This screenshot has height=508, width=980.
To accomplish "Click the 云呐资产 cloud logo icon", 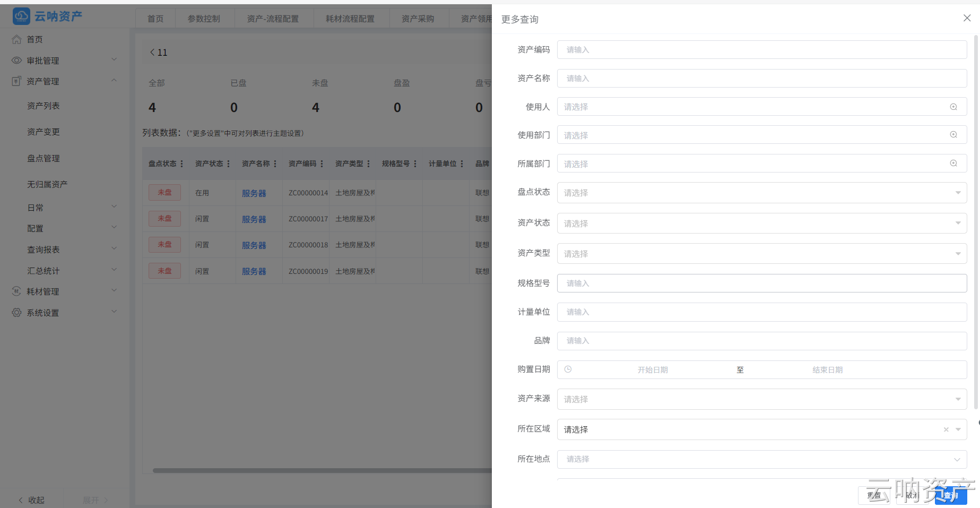I will 21,16.
